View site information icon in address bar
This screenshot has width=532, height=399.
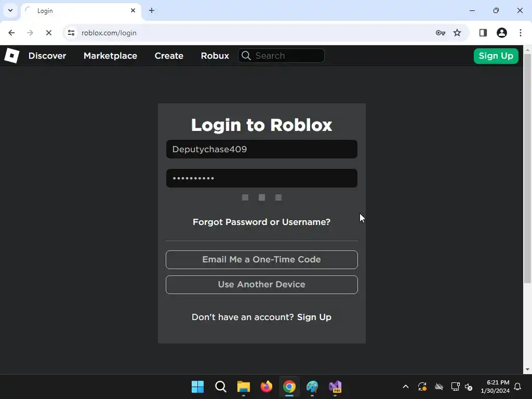point(71,33)
